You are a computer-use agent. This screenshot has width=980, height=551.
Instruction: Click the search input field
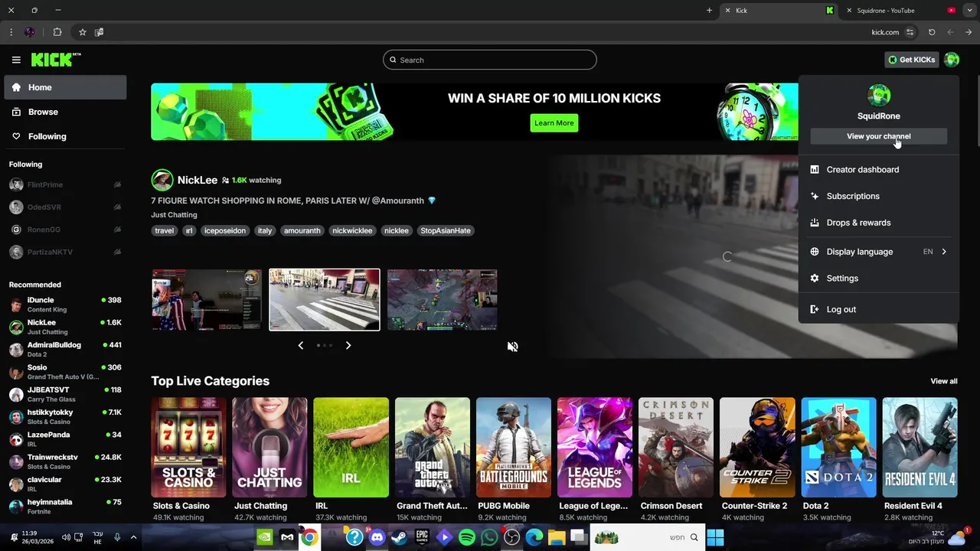tap(489, 60)
